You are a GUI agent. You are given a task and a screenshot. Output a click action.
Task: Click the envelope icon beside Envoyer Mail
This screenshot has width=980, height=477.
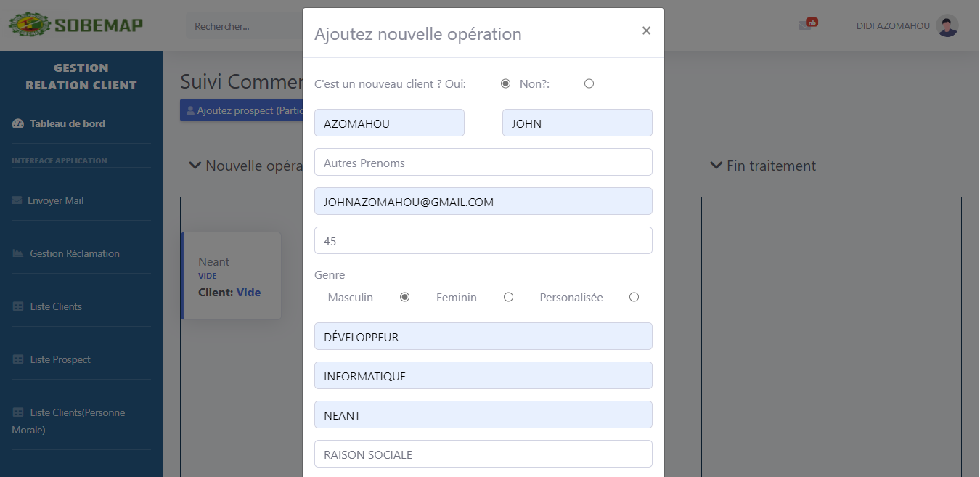(x=16, y=200)
